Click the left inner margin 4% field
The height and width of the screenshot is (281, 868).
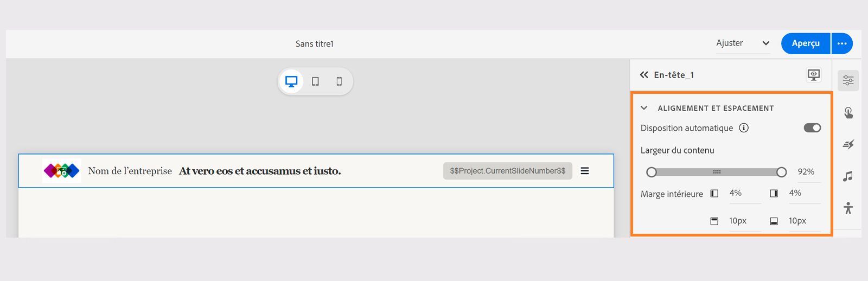(x=744, y=193)
